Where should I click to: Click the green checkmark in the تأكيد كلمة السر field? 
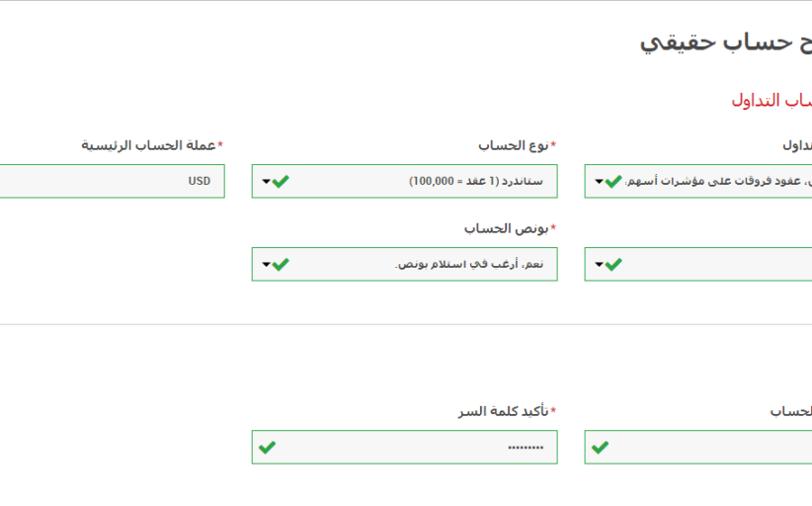(x=267, y=447)
